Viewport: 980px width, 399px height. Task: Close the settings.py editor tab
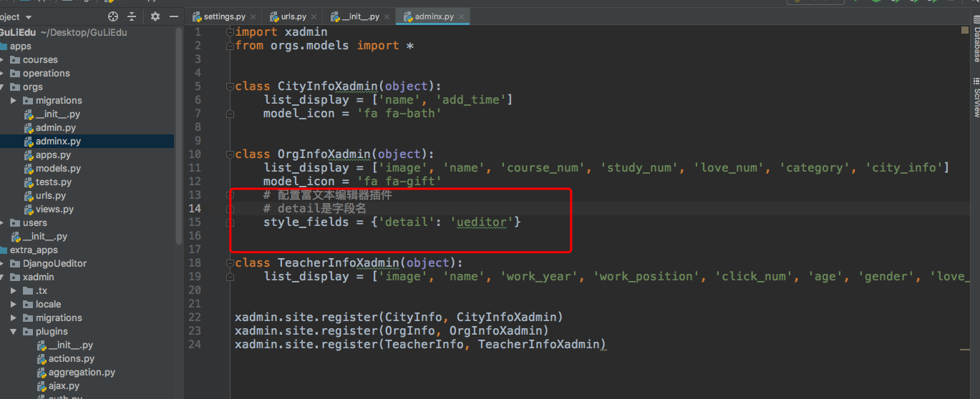[x=253, y=16]
